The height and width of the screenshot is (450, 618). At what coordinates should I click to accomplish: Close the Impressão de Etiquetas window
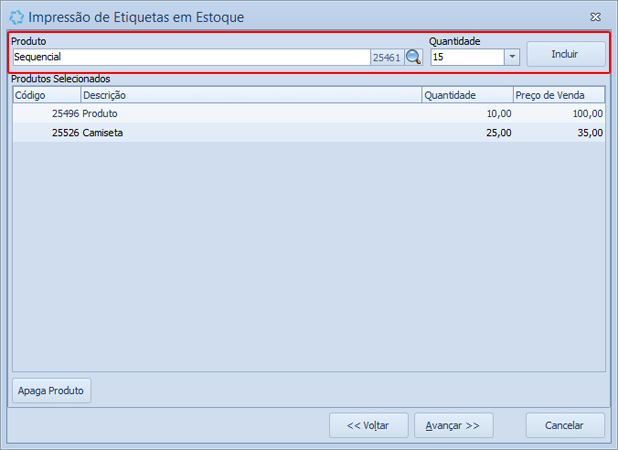(x=596, y=17)
